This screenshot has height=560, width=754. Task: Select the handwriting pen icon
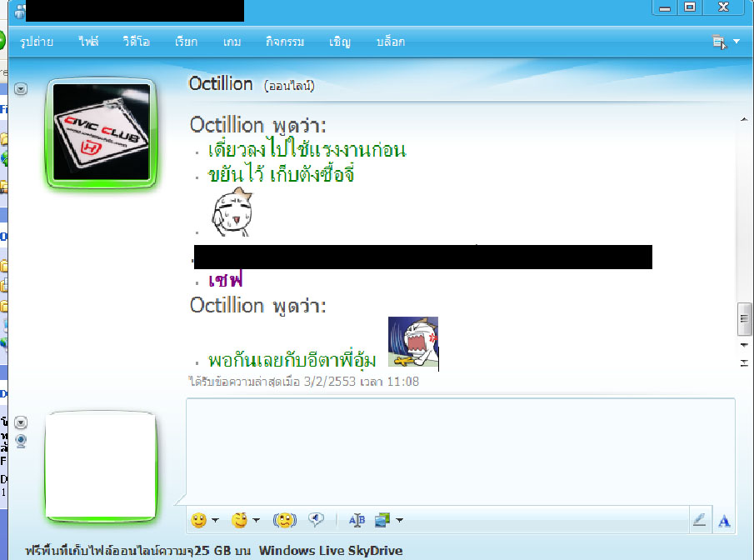(x=700, y=520)
